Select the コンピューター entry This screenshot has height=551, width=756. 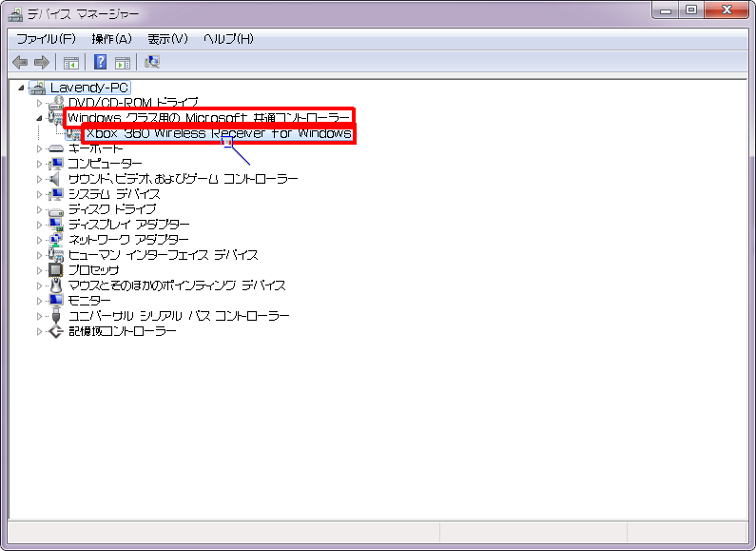coord(106,164)
